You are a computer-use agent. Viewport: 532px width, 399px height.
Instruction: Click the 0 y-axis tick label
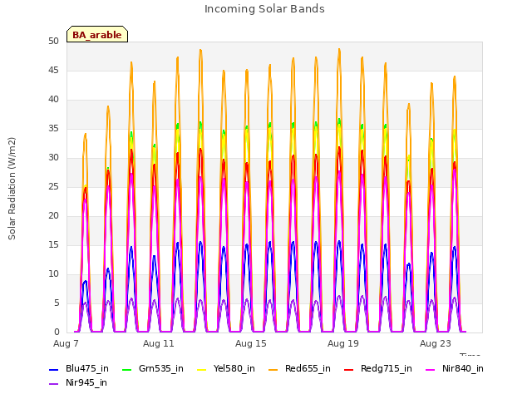pyautogui.click(x=57, y=332)
